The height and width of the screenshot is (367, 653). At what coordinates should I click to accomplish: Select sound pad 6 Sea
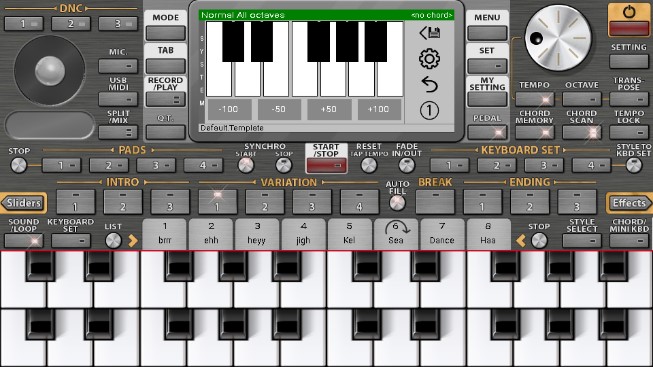click(396, 234)
